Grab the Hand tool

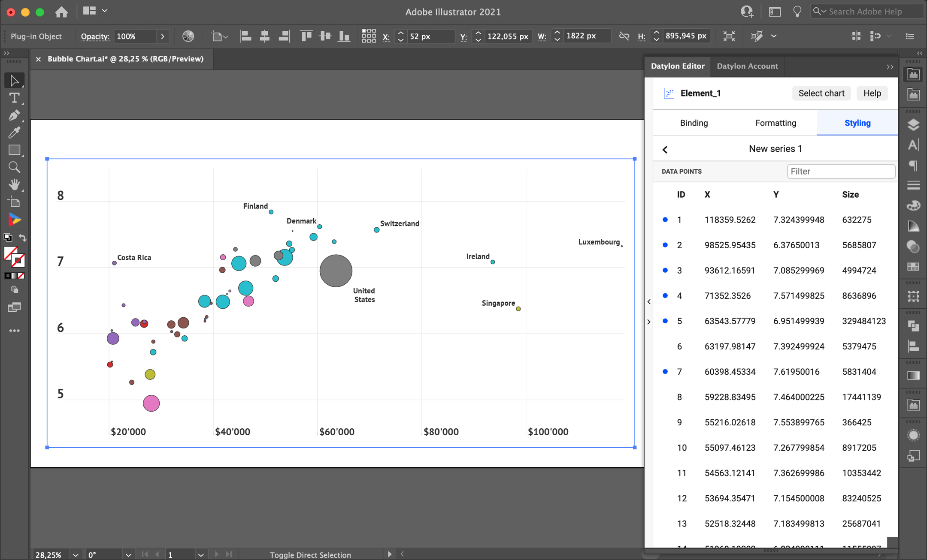pyautogui.click(x=15, y=184)
